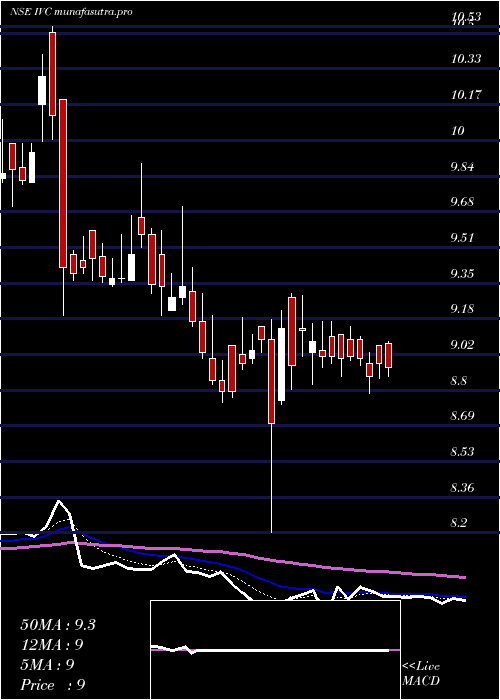Click the NSE IWC munafasutra.pro title text
The width and height of the screenshot is (500, 700).
click(x=71, y=12)
